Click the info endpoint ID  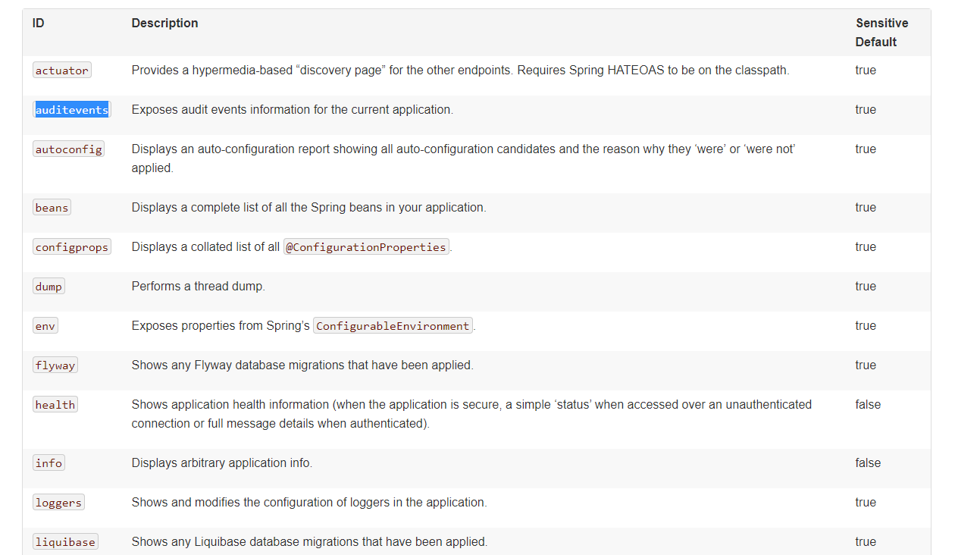pyautogui.click(x=49, y=463)
